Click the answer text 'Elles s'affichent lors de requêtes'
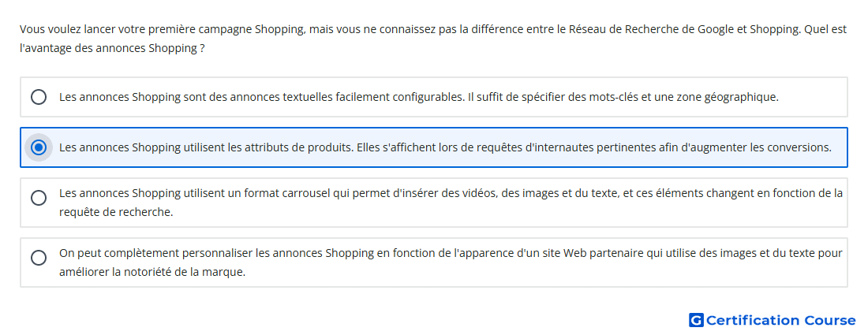 click(438, 147)
